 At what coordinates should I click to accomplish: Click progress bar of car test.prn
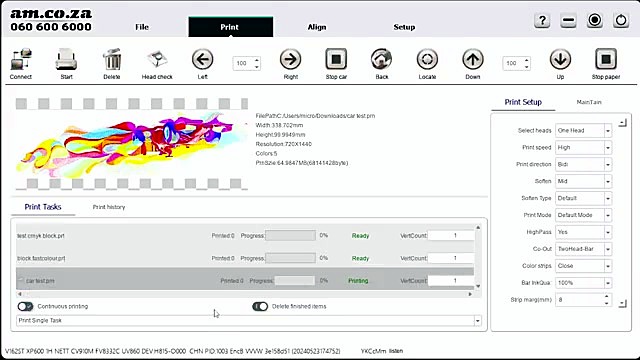[x=295, y=280]
